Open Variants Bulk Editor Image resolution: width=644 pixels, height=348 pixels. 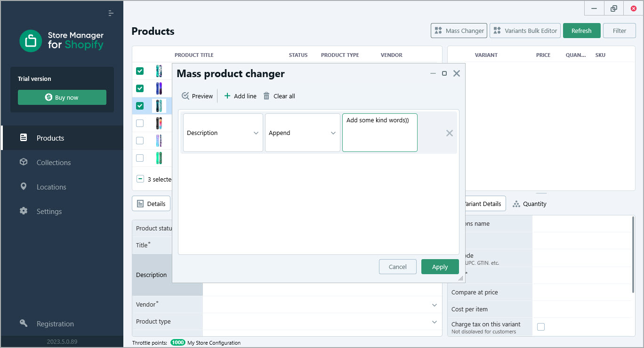525,31
